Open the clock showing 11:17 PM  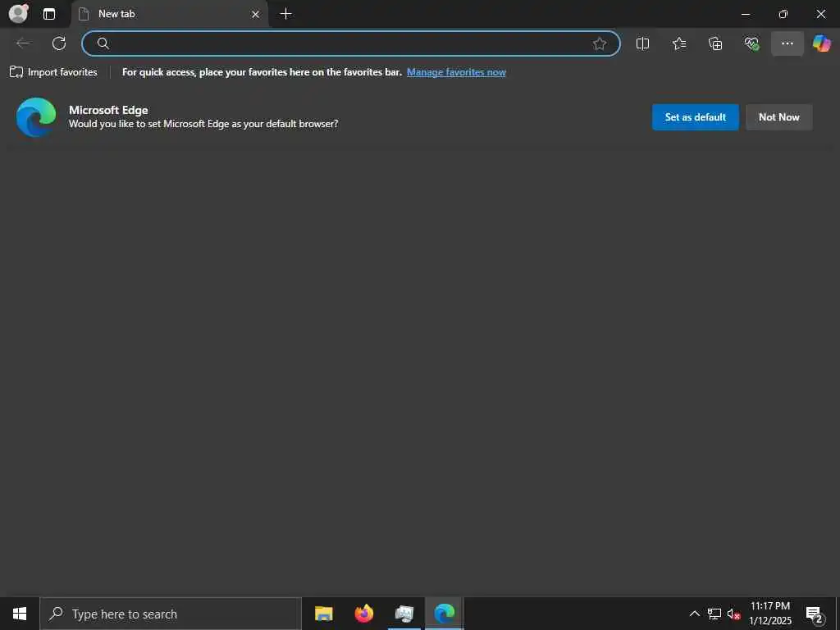769,614
